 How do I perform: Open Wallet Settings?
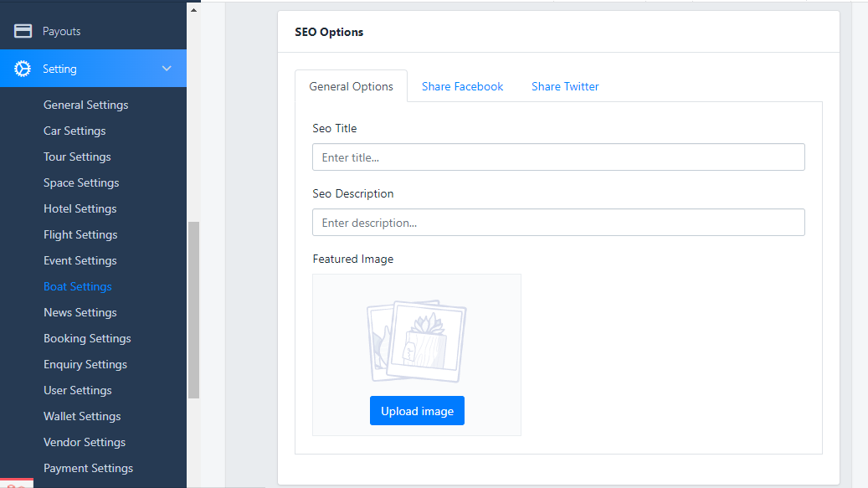click(x=82, y=416)
